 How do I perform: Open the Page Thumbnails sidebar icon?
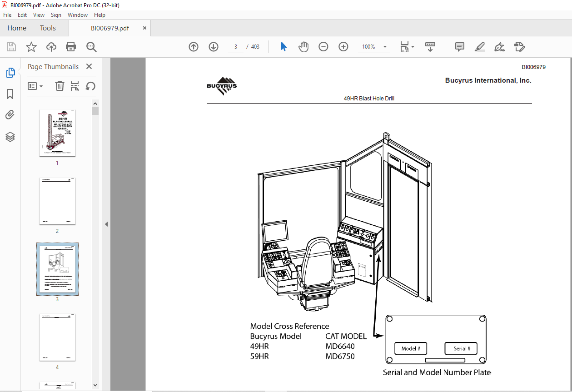point(10,72)
